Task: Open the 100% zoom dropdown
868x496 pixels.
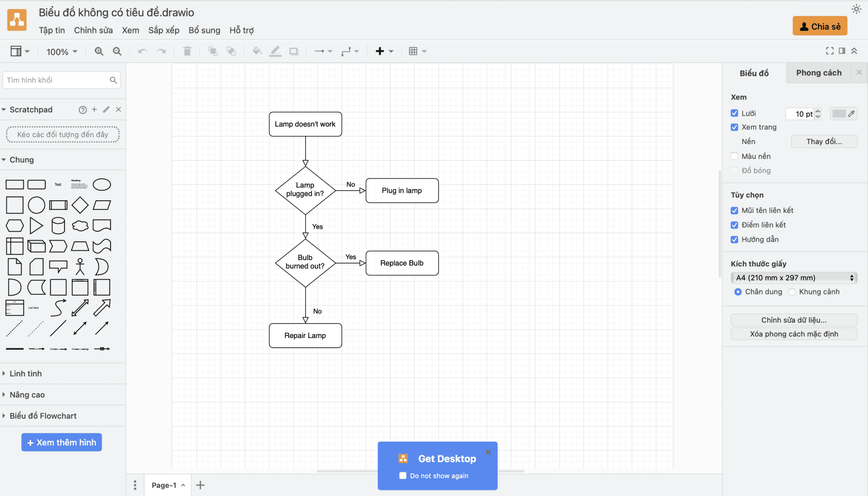Action: point(62,52)
